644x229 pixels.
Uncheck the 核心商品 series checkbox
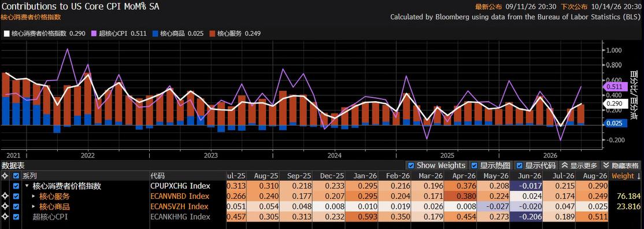click(x=16, y=206)
